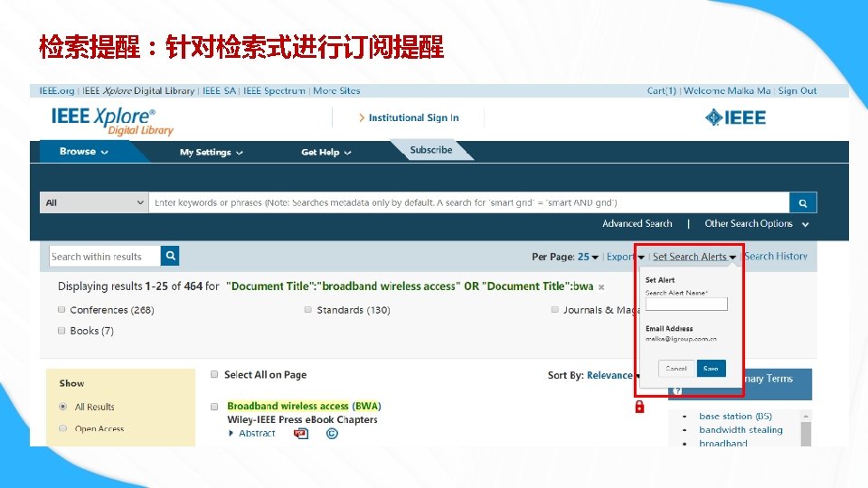Click the IEEE Xplore Digital Library logo
Viewport: 868px width, 488px height.
coord(112,121)
